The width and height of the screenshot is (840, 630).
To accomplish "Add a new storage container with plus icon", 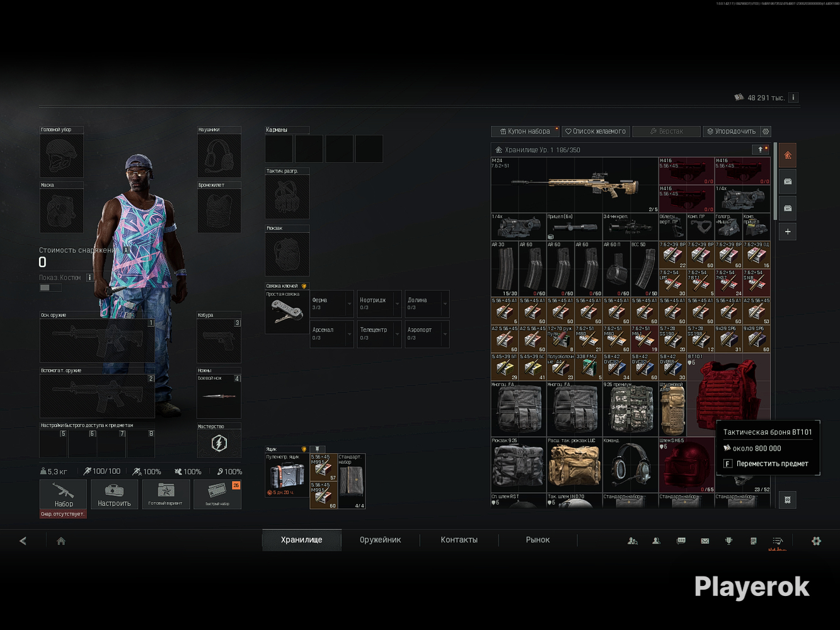I will coord(788,232).
